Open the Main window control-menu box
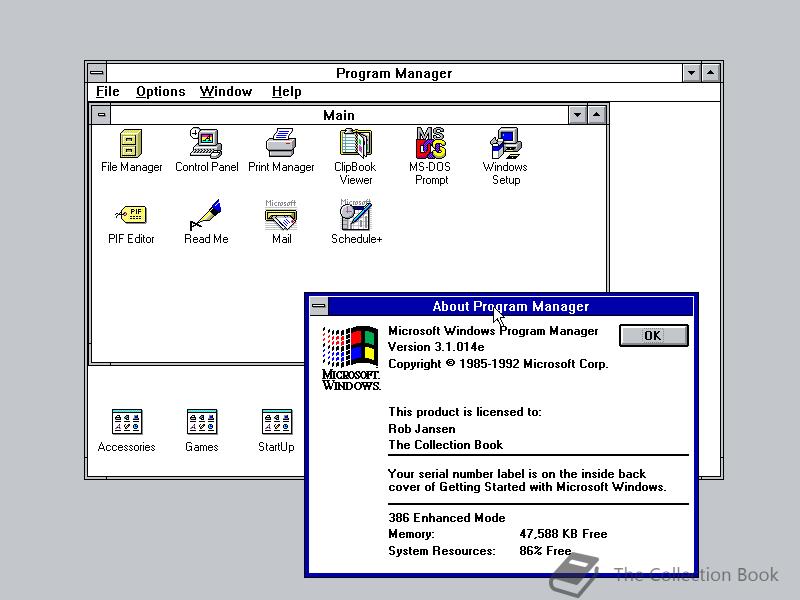 click(x=102, y=115)
